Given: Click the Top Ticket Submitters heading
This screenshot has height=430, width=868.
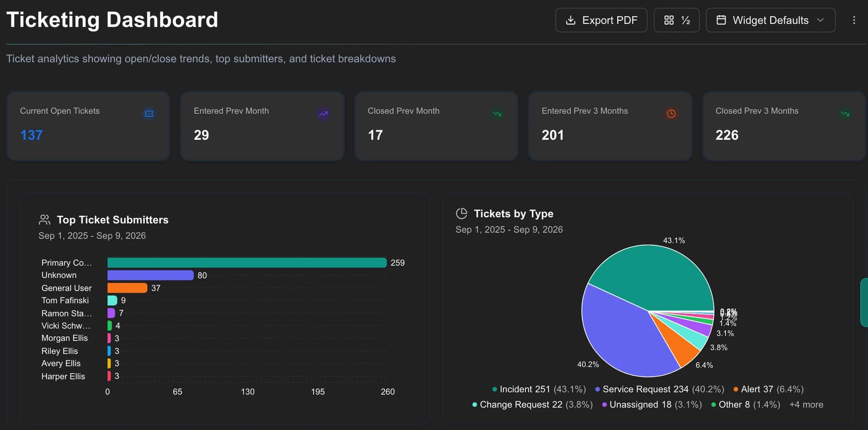Looking at the screenshot, I should [113, 220].
